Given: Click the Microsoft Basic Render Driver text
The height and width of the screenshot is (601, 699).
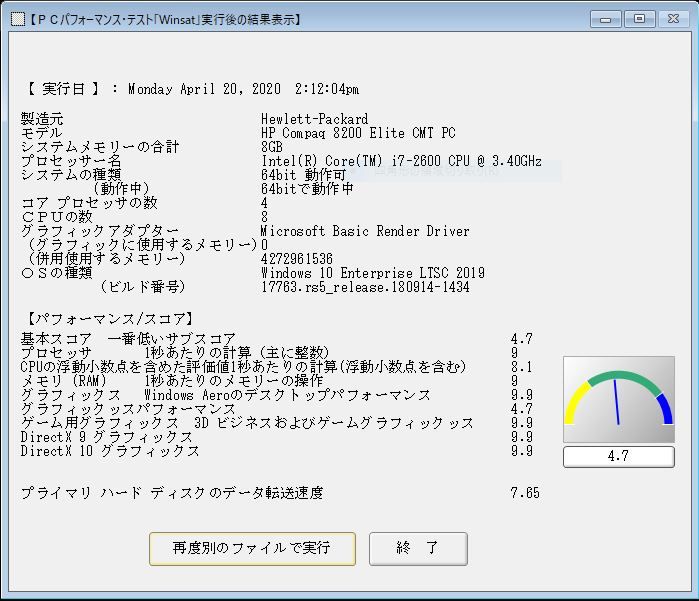Looking at the screenshot, I should tap(364, 231).
